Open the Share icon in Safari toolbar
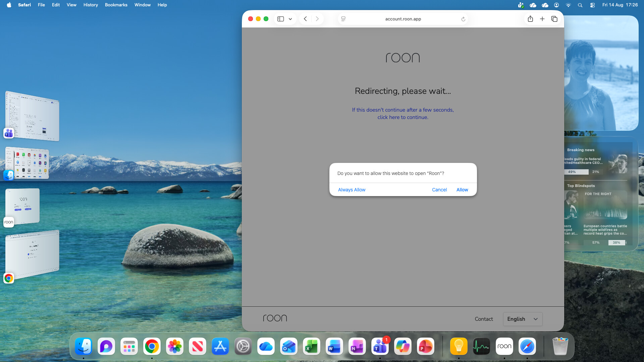This screenshot has width=644, height=362. [530, 19]
